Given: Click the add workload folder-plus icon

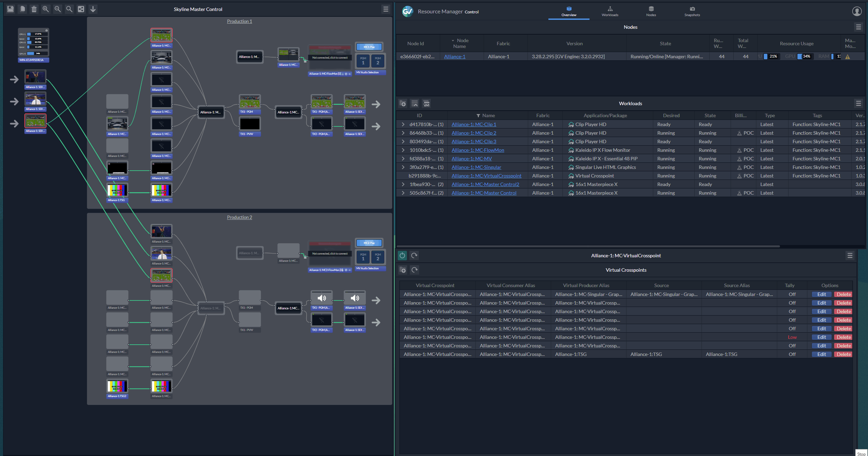Looking at the screenshot, I should click(x=403, y=103).
